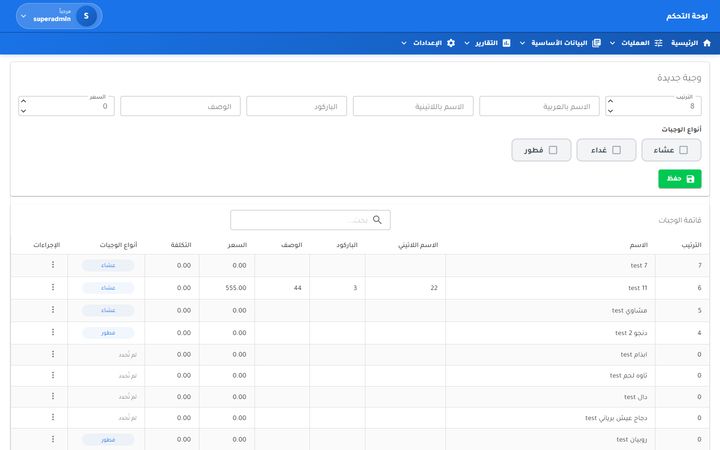Click the أنواع الوجبات column header
Screen dimensions: 720x450
coord(118,245)
